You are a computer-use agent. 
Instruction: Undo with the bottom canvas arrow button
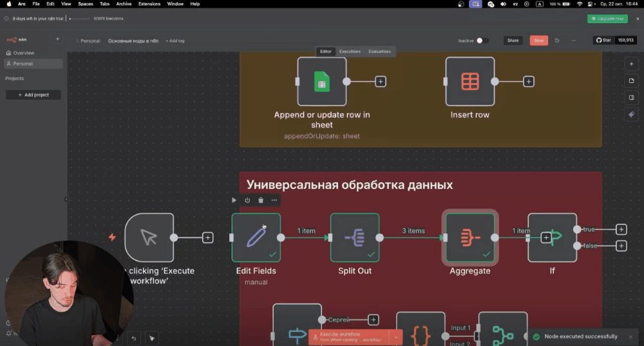pos(134,338)
